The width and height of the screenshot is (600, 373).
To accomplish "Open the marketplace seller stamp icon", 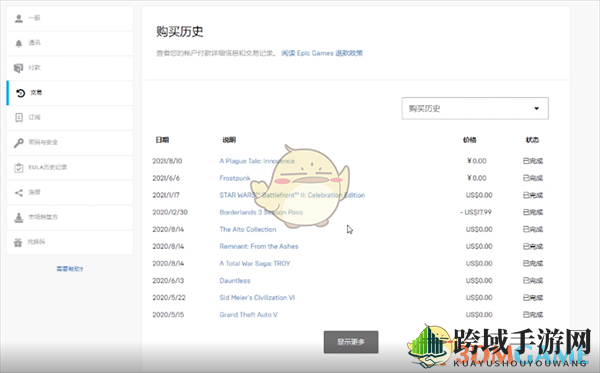I will pyautogui.click(x=19, y=217).
